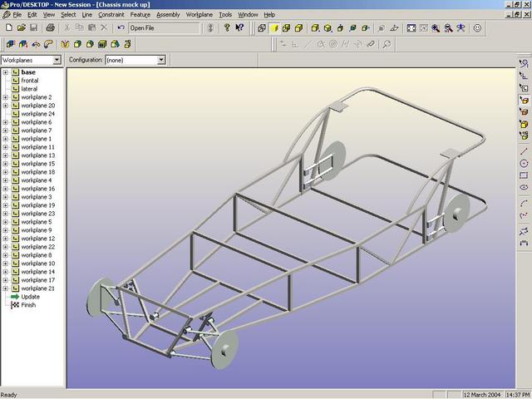Viewport: 532px width, 399px height.
Task: Click the What's This pointer help icon
Action: point(239,27)
